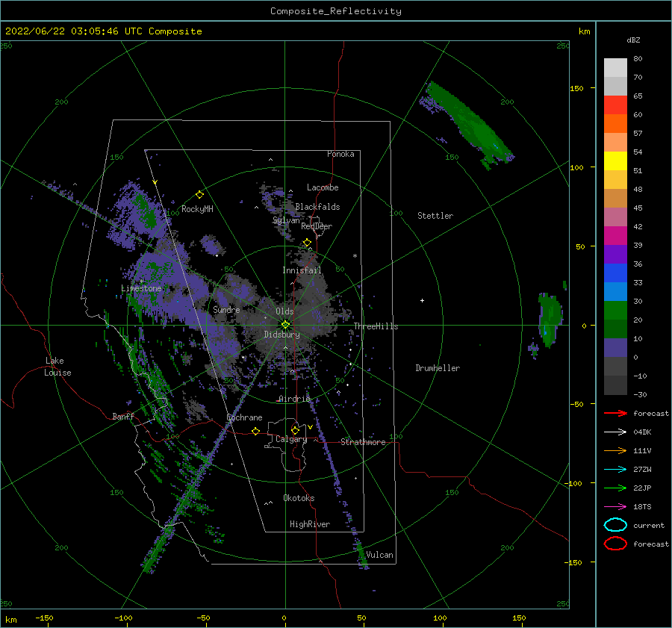This screenshot has height=628, width=672.
Task: Click the ThreeHills label
Action: click(376, 326)
